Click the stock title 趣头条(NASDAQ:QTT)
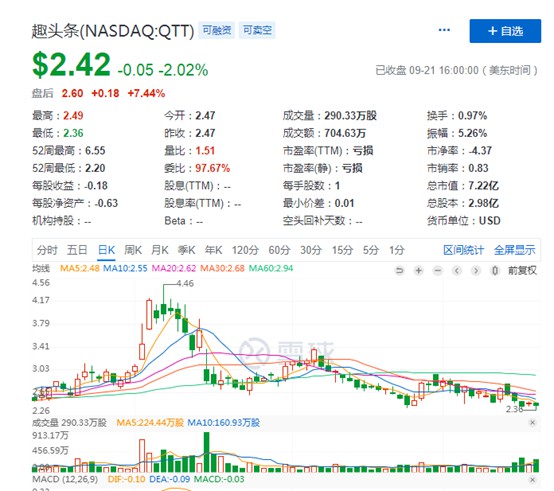The image size is (554, 491). (x=113, y=31)
